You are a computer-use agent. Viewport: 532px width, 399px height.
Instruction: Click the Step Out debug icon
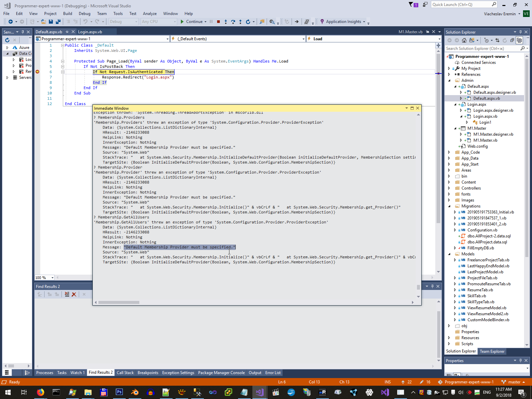pos(240,22)
